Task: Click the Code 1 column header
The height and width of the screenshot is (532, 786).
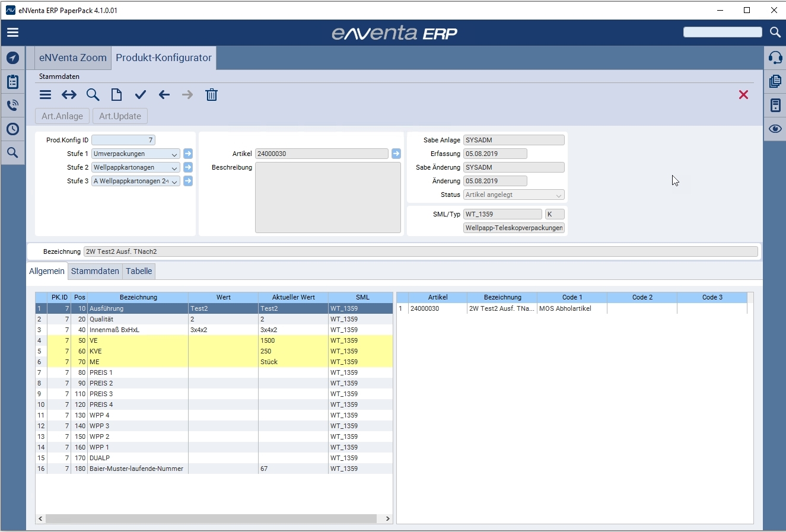Action: pyautogui.click(x=572, y=297)
